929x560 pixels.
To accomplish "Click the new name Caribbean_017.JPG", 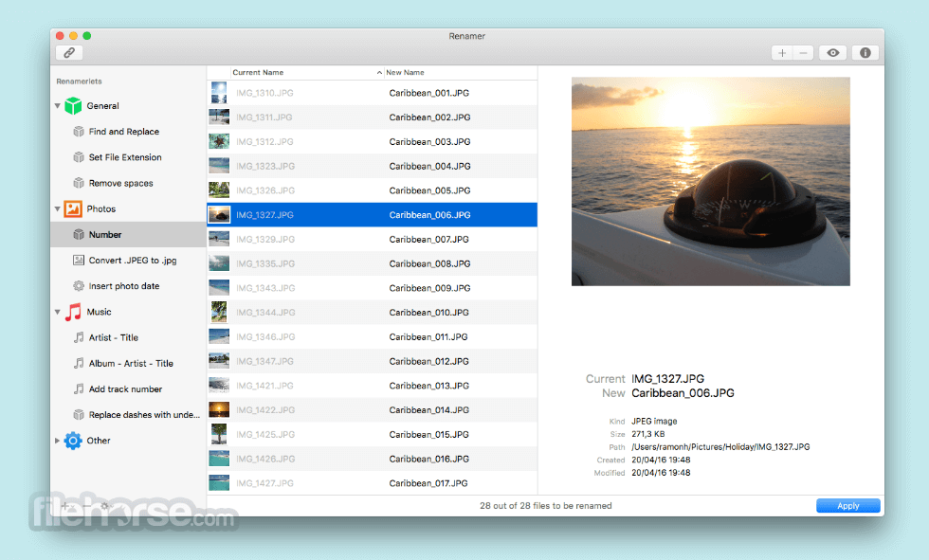I will pos(428,483).
